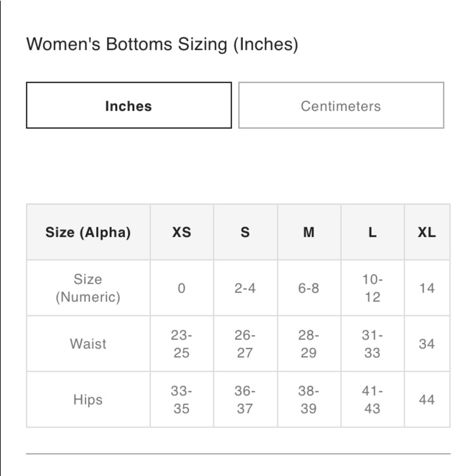The height and width of the screenshot is (476, 476).
Task: Click the L hips value 41-43
Action: (373, 399)
